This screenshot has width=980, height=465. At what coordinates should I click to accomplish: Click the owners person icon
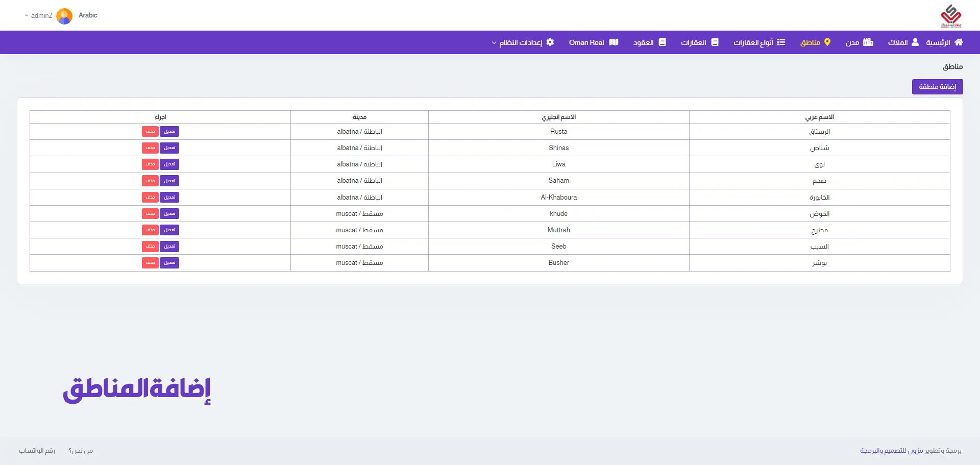point(915,42)
